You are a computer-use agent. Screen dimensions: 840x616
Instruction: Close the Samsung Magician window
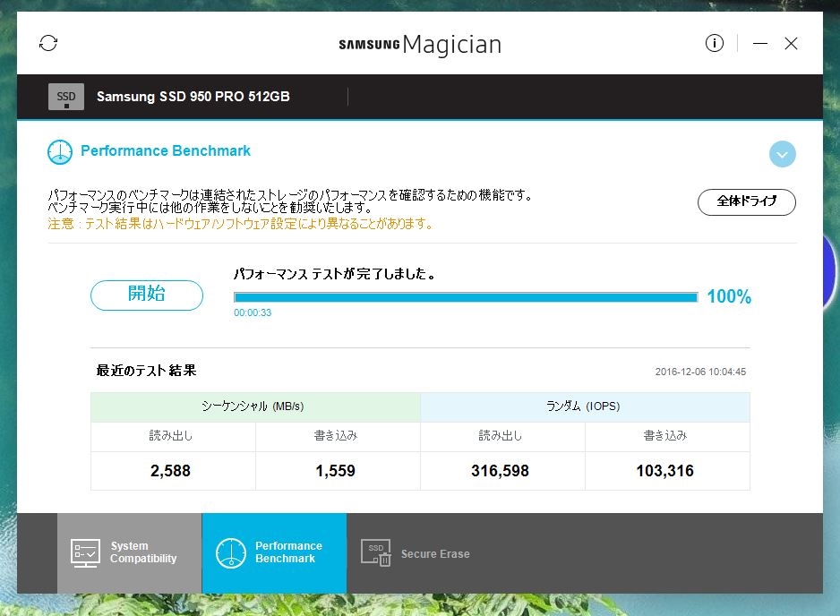coord(792,43)
